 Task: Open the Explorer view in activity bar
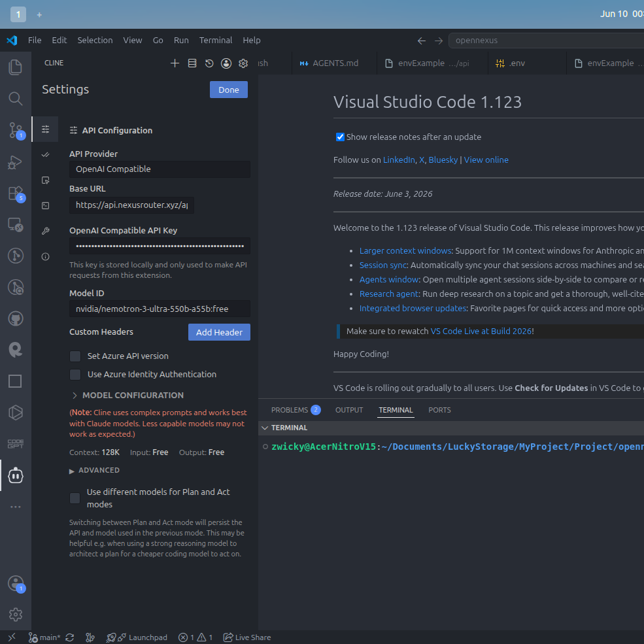(16, 67)
